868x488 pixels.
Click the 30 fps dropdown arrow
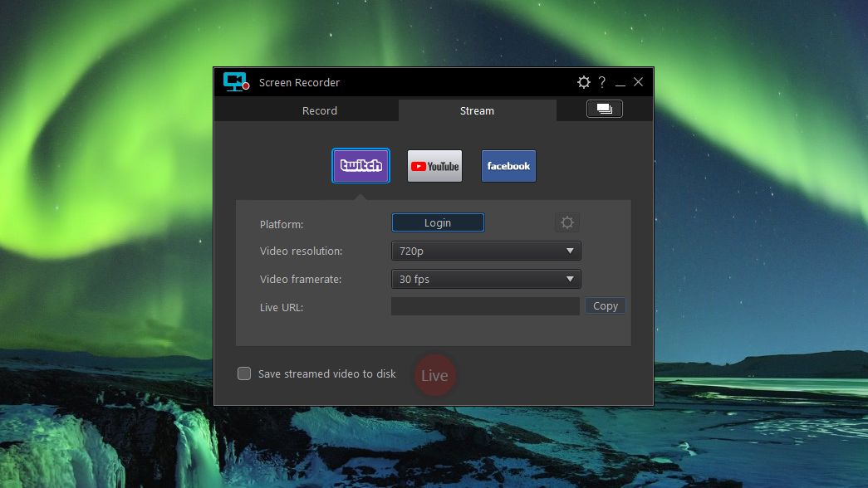point(571,279)
